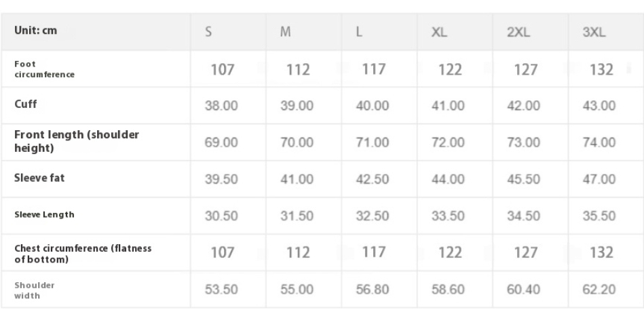Click the 71.00 front length cell
Image resolution: width=644 pixels, height=314 pixels.
pos(373,142)
